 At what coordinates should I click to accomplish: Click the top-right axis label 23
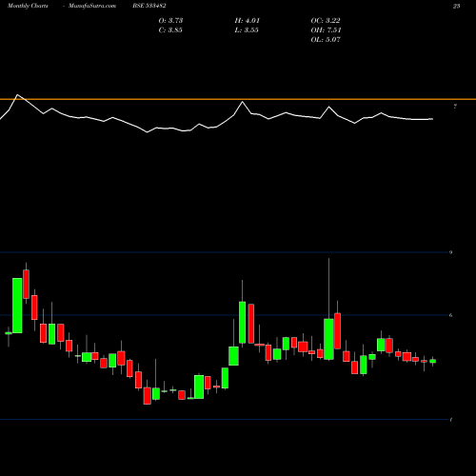click(x=456, y=6)
